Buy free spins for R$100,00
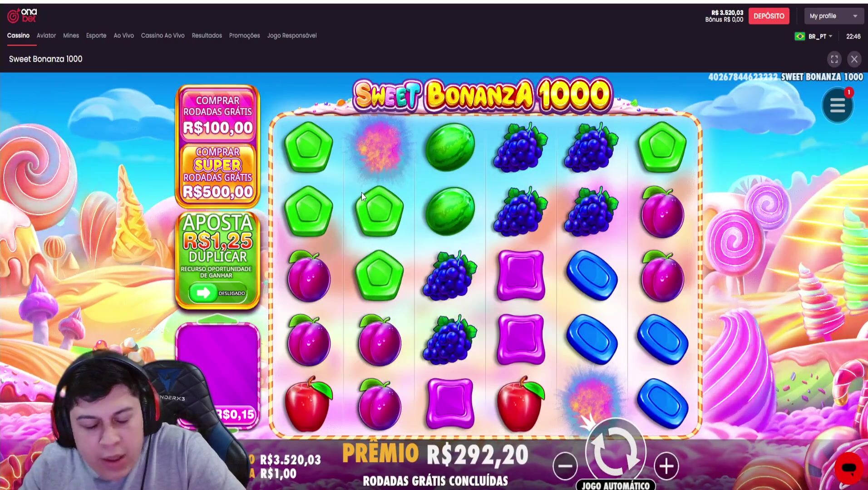The image size is (868, 490). click(218, 115)
